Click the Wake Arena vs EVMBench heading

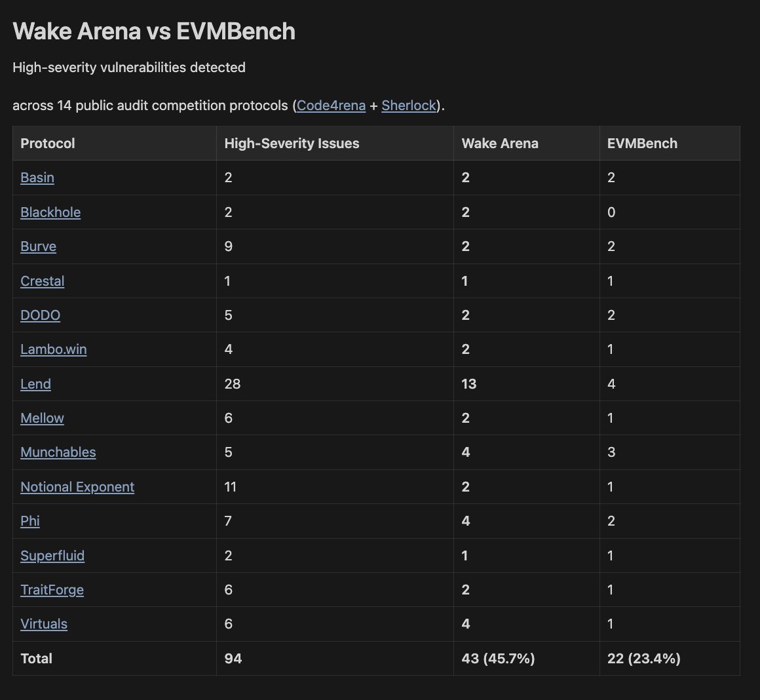pos(154,31)
